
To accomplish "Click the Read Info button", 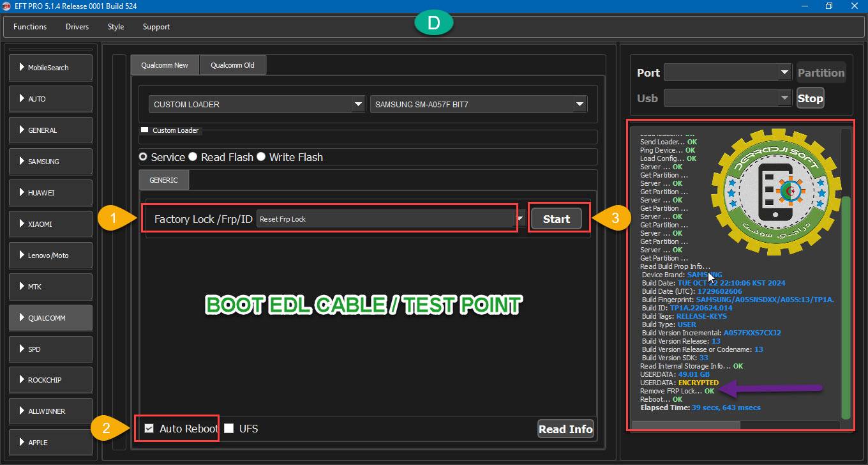I will tap(565, 429).
